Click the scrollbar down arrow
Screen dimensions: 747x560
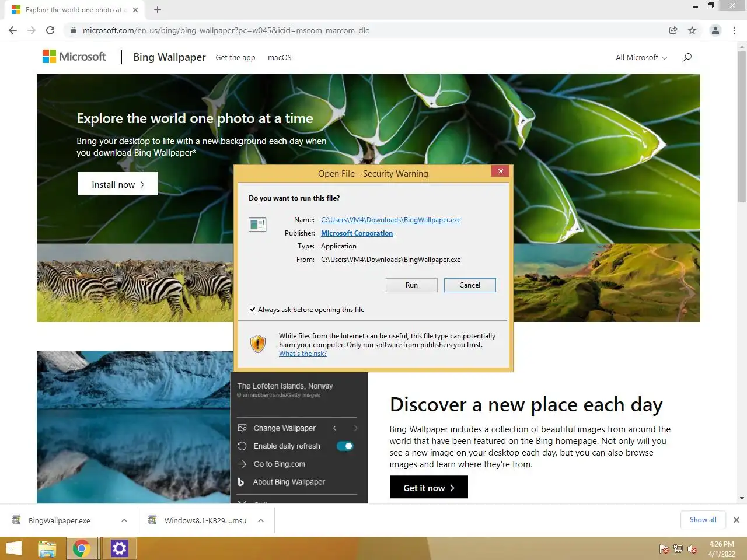pyautogui.click(x=742, y=499)
